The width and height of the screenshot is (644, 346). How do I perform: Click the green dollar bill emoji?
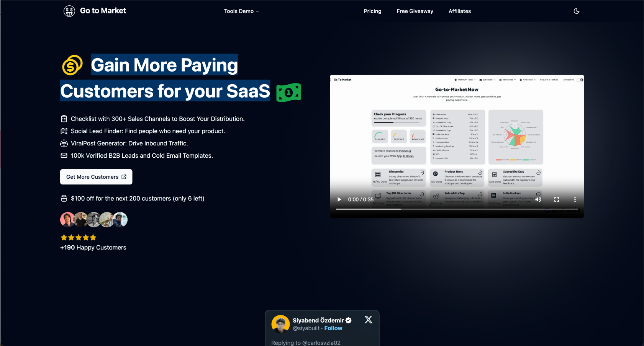tap(288, 92)
